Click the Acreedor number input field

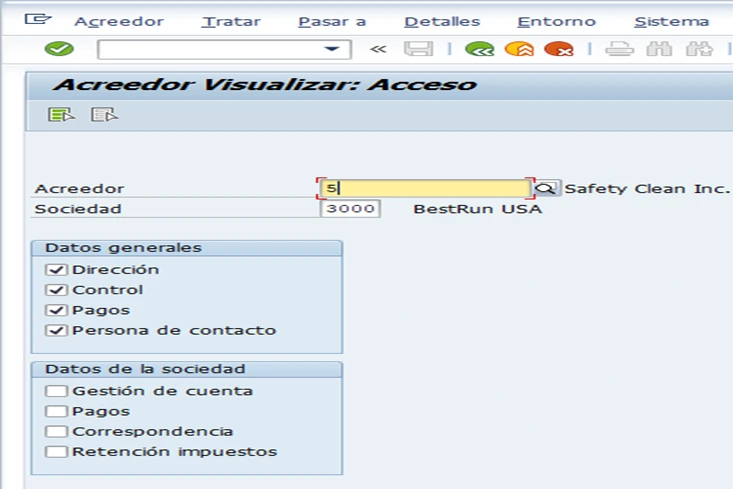tap(425, 188)
